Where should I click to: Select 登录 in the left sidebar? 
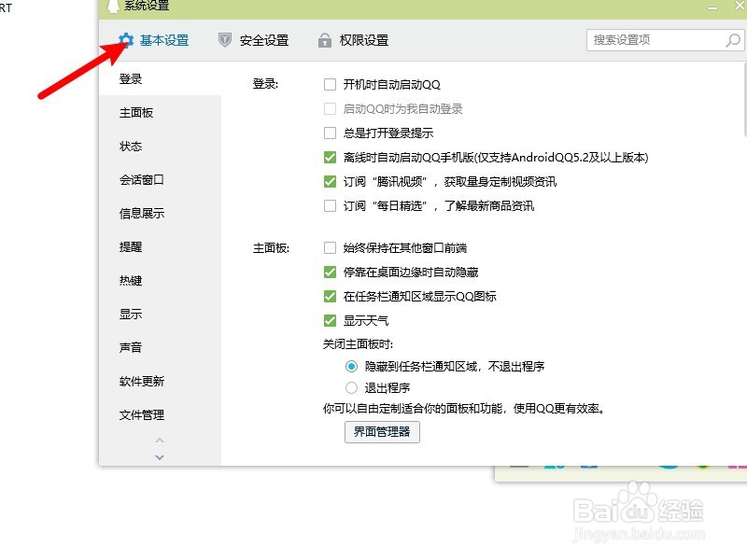coord(160,79)
